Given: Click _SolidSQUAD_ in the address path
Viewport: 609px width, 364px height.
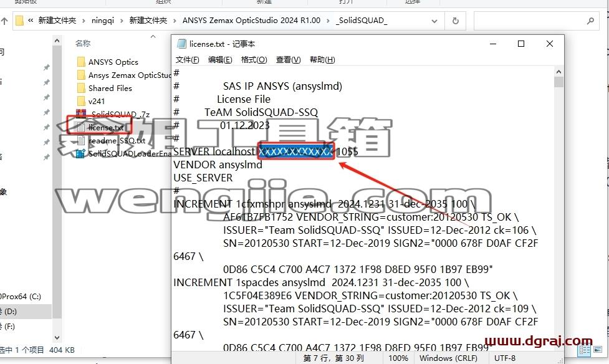Looking at the screenshot, I should pyautogui.click(x=361, y=21).
